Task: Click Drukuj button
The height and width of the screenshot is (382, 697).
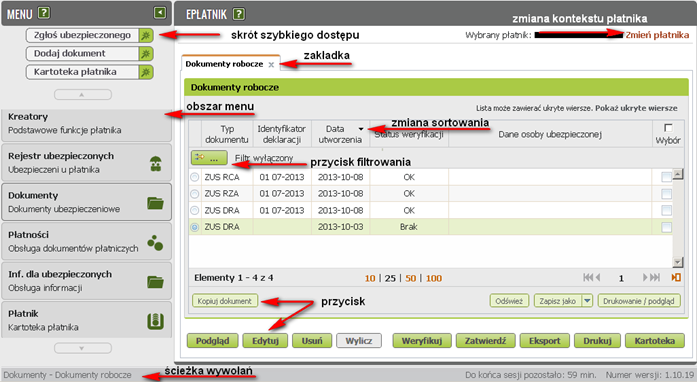Action: click(x=597, y=341)
